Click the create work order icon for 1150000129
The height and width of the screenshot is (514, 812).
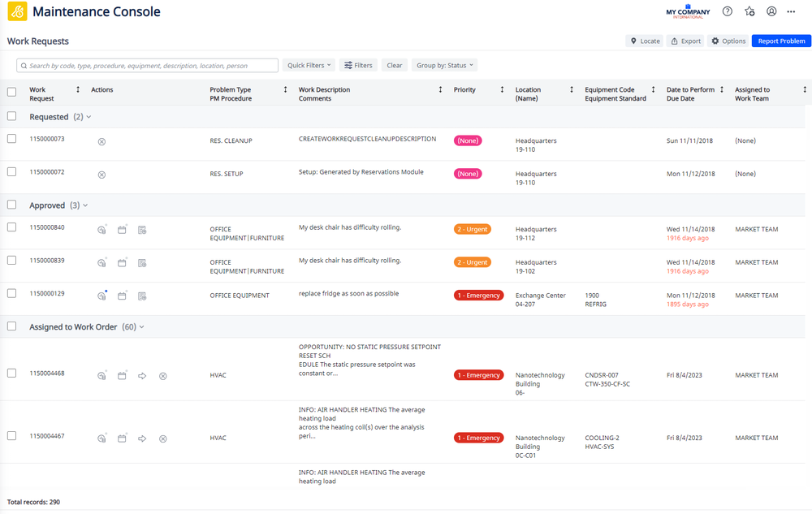(x=142, y=296)
